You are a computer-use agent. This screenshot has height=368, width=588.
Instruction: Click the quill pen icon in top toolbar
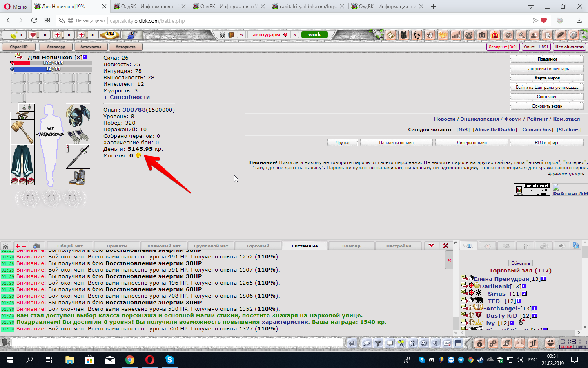pos(560,35)
